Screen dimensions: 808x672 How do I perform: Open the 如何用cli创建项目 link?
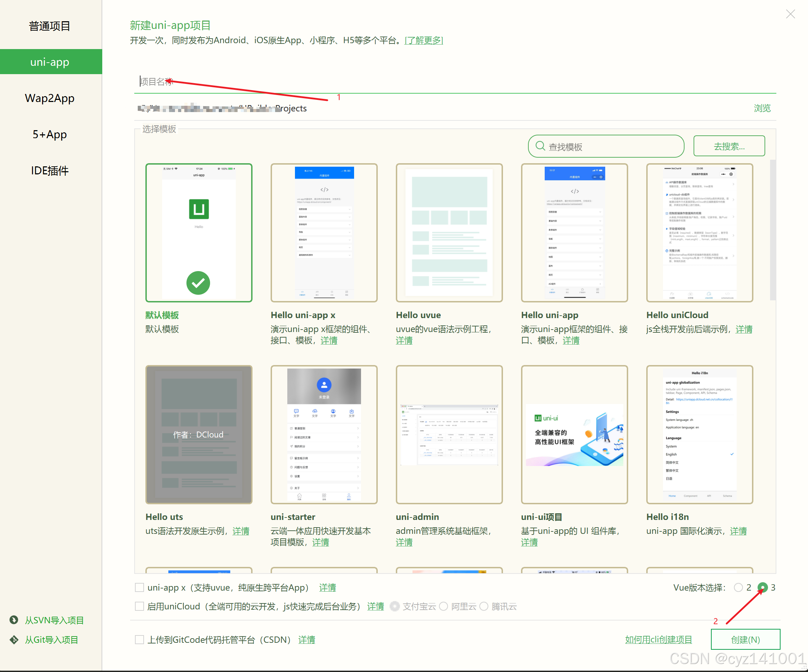pyautogui.click(x=658, y=639)
